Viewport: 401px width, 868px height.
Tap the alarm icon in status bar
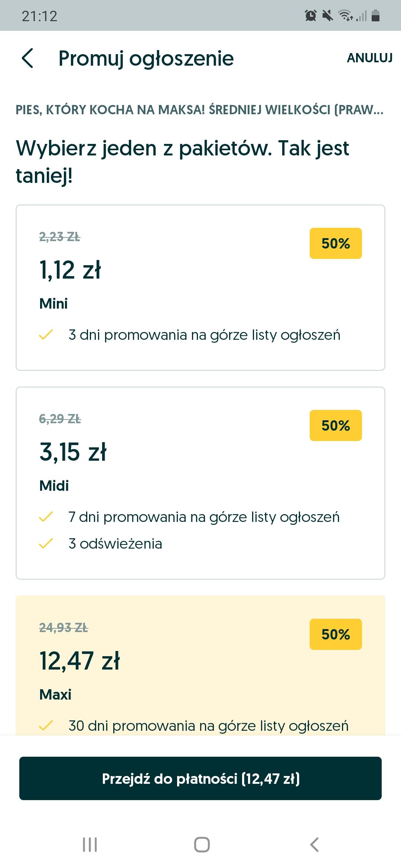point(310,16)
